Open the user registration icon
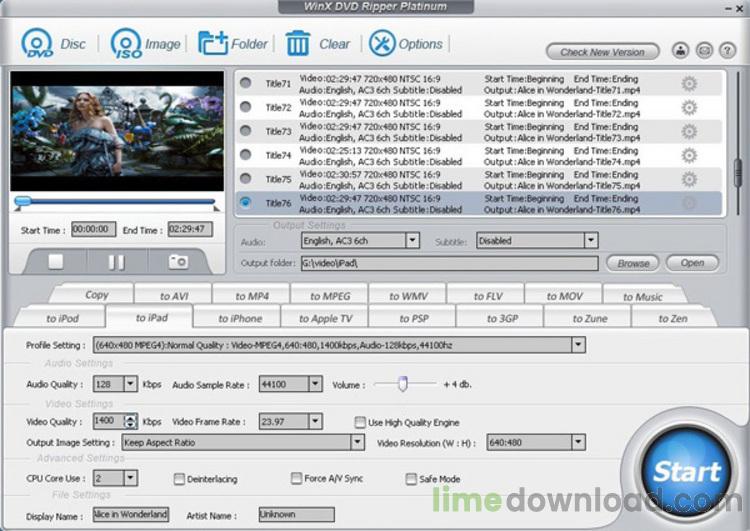This screenshot has height=531, width=750. pos(680,50)
